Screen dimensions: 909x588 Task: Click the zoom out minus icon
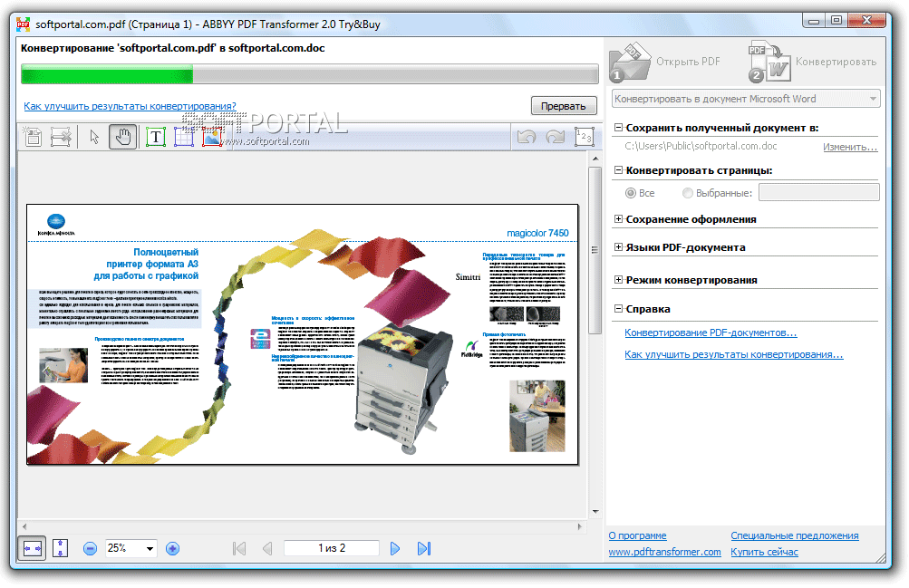[x=90, y=549]
